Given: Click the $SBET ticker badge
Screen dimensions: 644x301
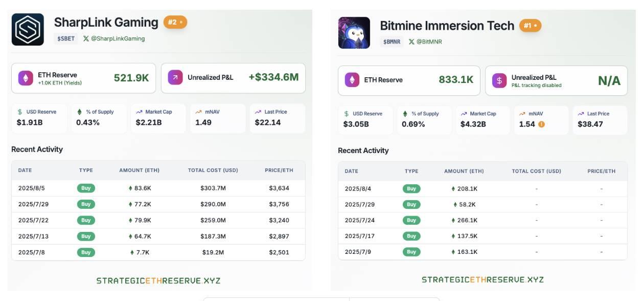Looking at the screenshot, I should (66, 38).
